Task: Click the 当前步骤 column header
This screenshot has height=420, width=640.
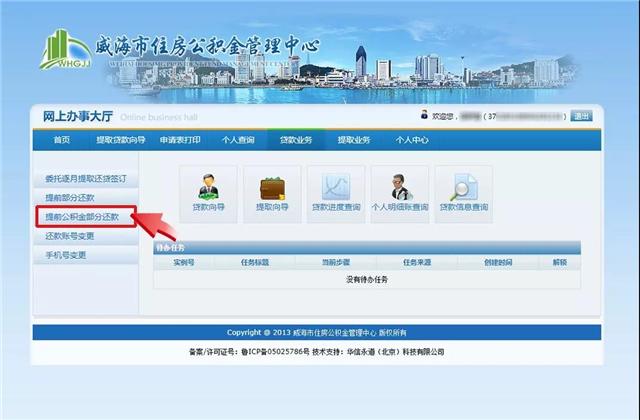Action: 336,262
